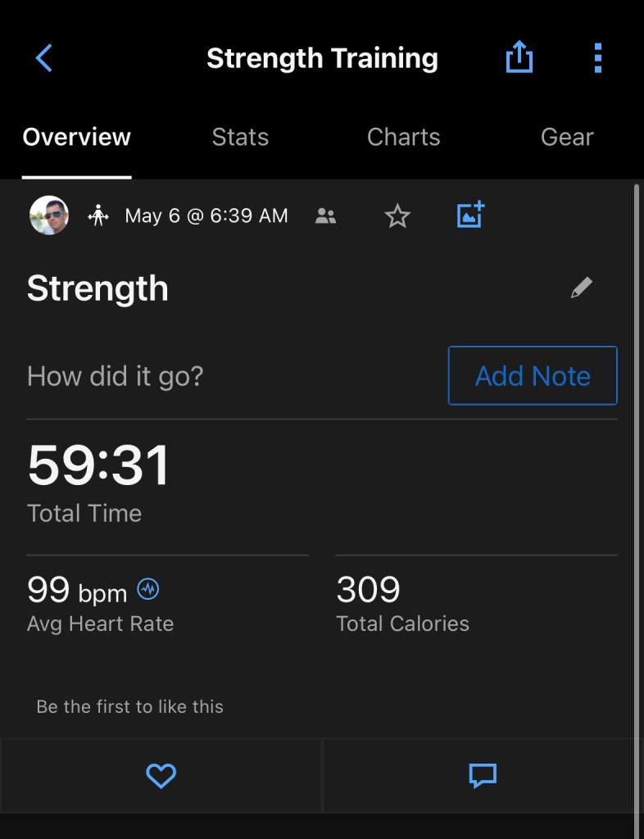Select the Overview tab
This screenshot has width=644, height=839.
76,137
